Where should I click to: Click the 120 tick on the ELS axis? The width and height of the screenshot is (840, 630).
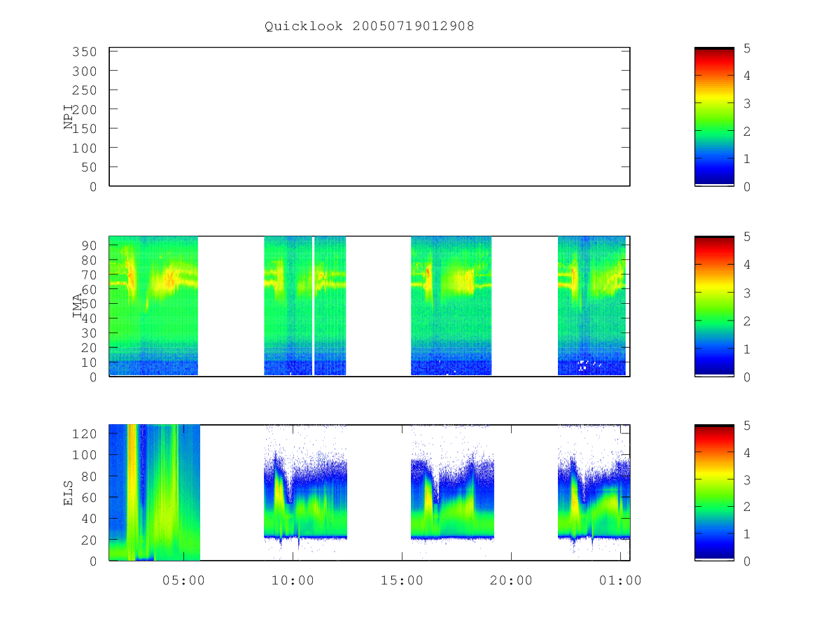coord(85,434)
